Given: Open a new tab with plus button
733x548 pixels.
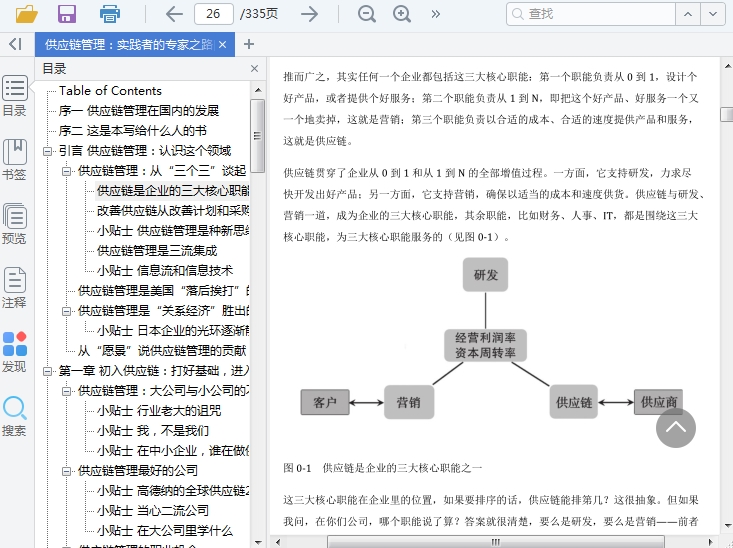Looking at the screenshot, I should [249, 44].
